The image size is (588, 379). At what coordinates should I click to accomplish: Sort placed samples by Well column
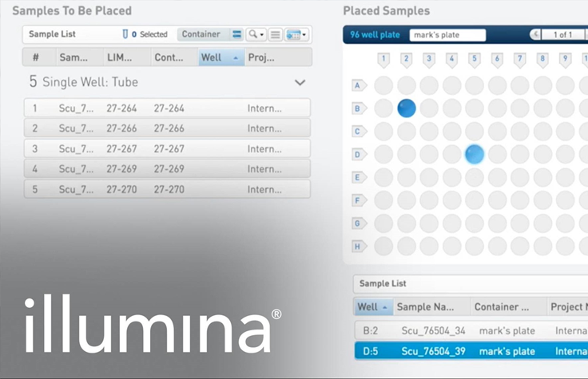point(373,307)
